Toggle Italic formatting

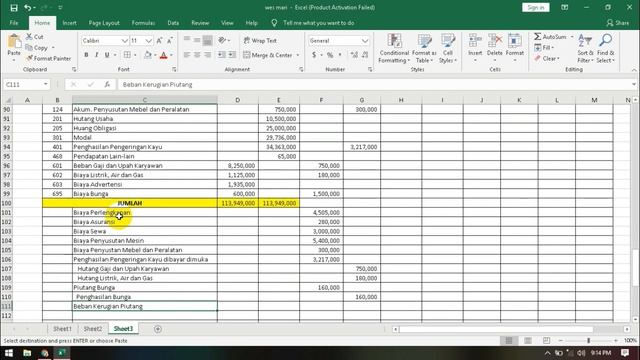click(x=96, y=55)
